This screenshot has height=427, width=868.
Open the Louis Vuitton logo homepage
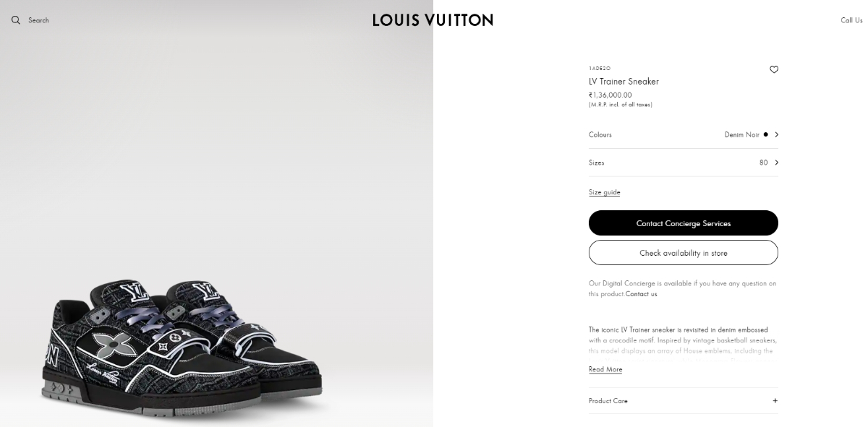(433, 20)
